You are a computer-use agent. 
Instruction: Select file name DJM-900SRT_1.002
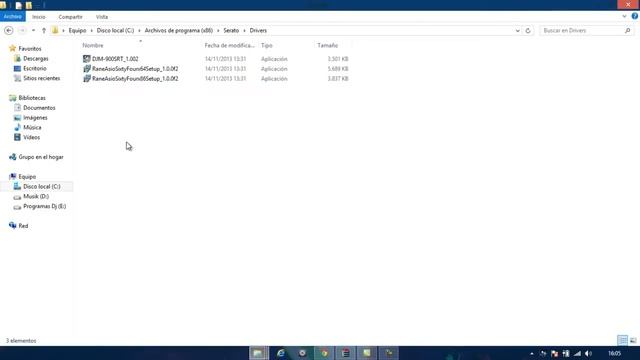(x=115, y=59)
